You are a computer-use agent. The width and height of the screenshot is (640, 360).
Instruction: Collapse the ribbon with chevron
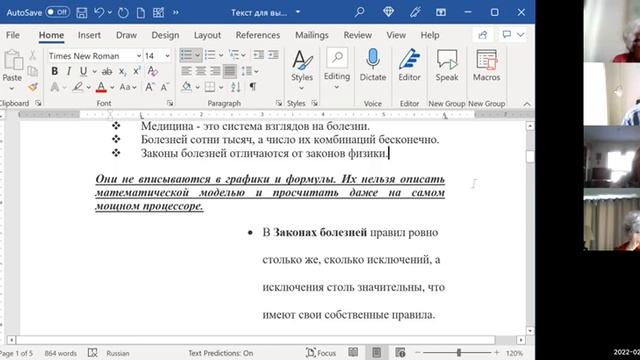tap(527, 104)
